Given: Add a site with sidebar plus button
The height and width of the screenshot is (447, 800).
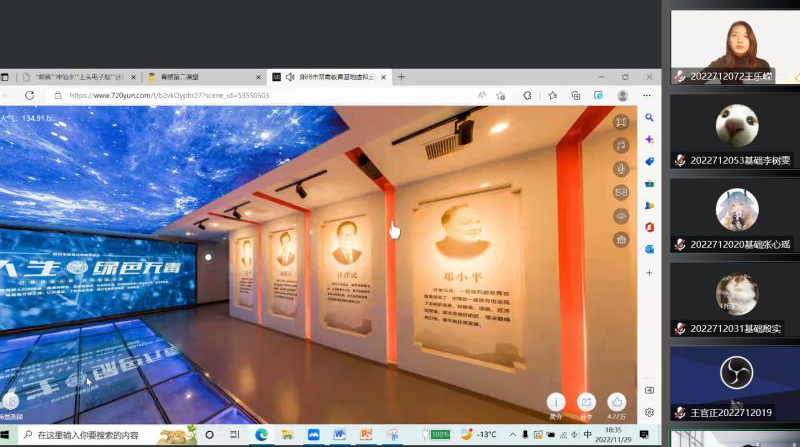Looking at the screenshot, I should coord(649,272).
